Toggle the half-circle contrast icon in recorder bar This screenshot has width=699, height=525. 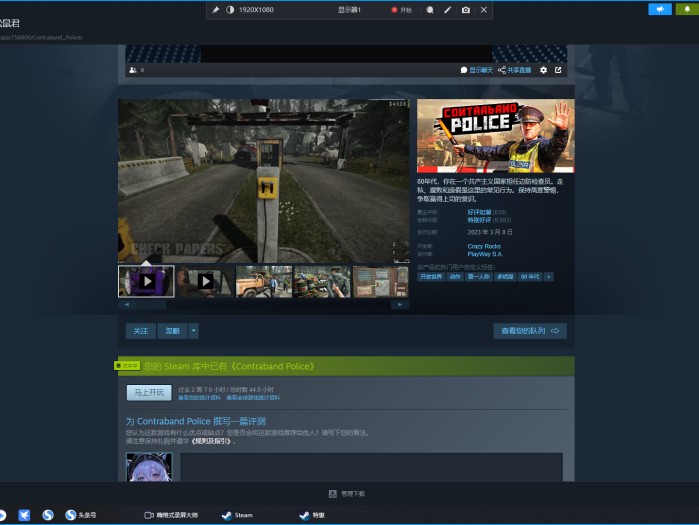230,10
